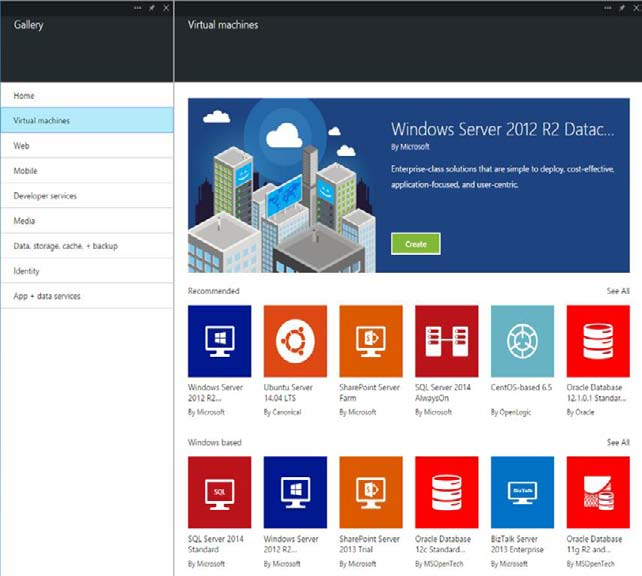
Task: Open the BizTalk Server 2013 Enterprise tile
Action: tap(522, 491)
